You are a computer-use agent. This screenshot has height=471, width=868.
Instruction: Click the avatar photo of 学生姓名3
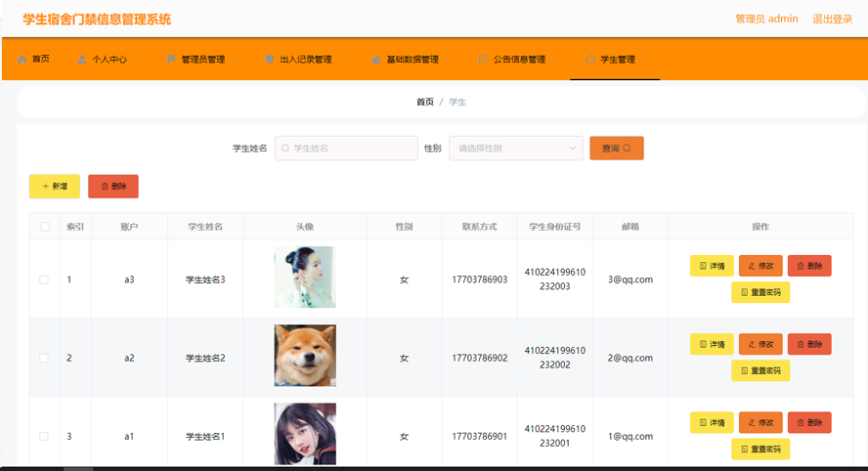coord(305,278)
